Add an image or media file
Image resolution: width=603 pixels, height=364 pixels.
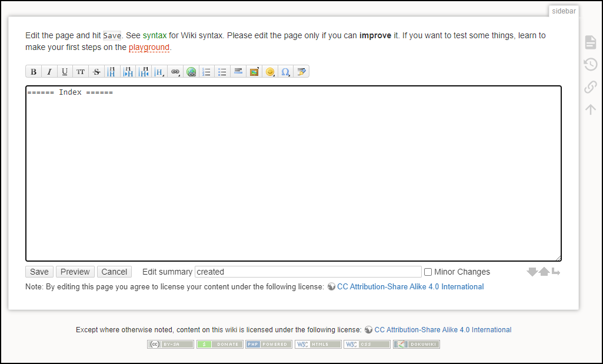click(254, 72)
